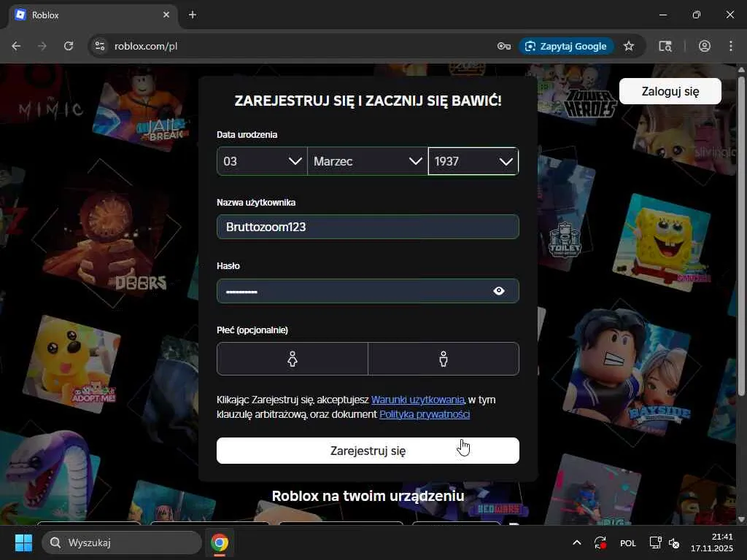This screenshot has width=747, height=560.
Task: Bookmark this page with the star icon
Action: click(629, 46)
